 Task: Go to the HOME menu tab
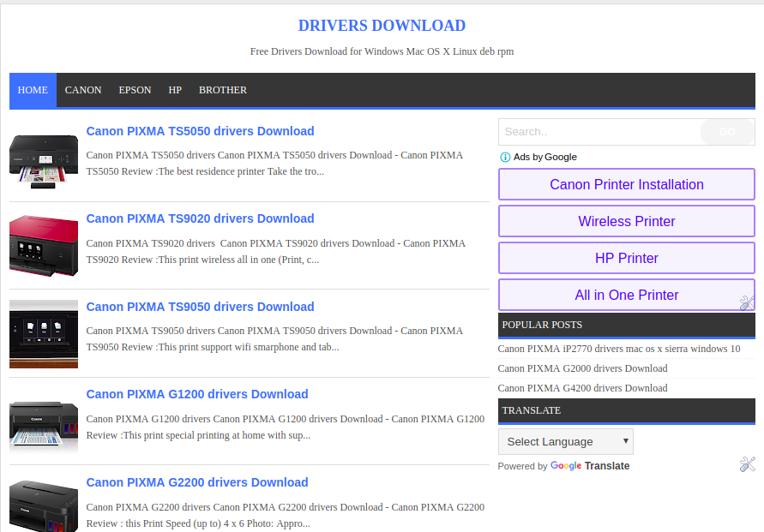point(33,90)
